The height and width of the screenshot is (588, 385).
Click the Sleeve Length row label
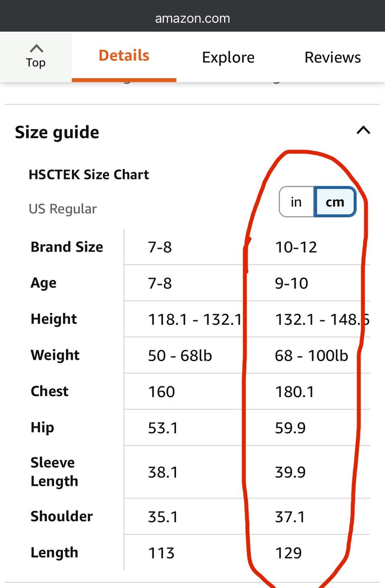[x=54, y=472]
